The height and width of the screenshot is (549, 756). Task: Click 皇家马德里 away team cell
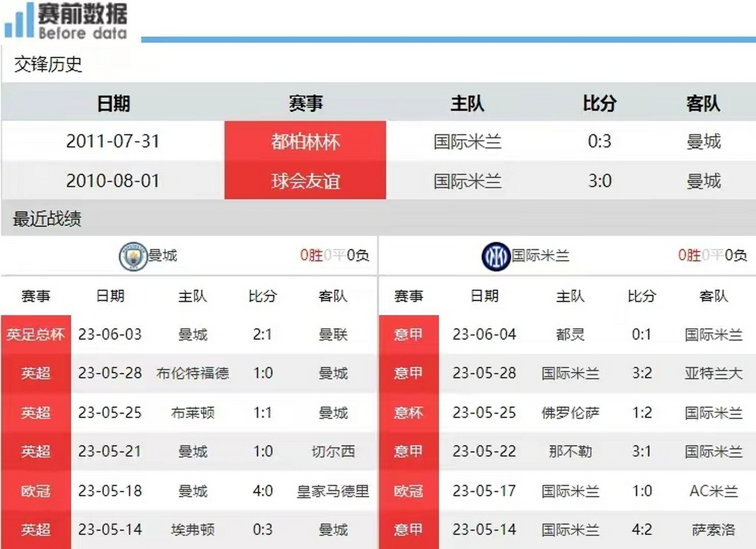click(x=333, y=491)
